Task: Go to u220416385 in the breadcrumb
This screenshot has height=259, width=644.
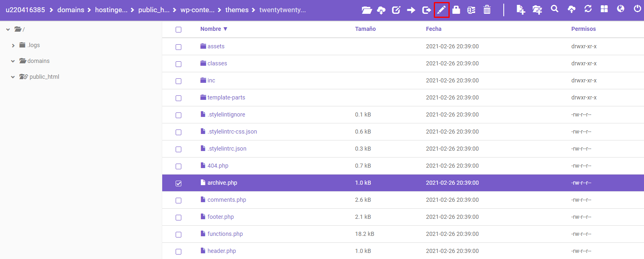Action: click(x=25, y=10)
